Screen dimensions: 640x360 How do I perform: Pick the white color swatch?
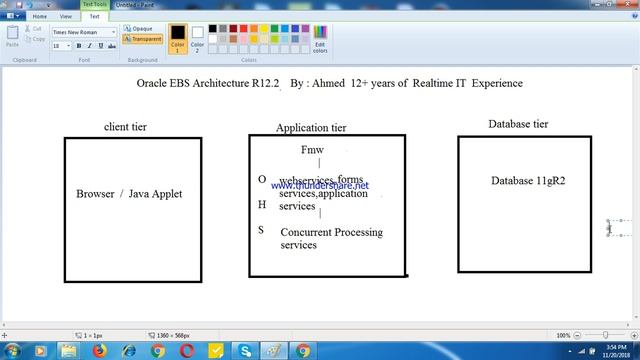click(x=213, y=39)
